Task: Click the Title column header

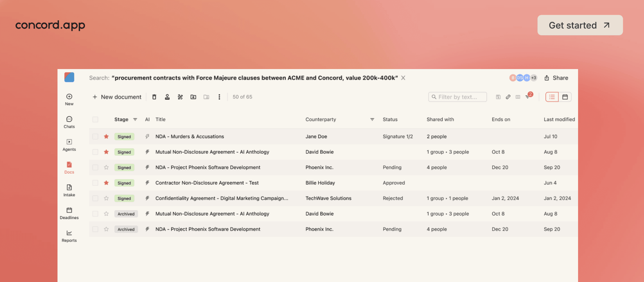Action: point(160,119)
